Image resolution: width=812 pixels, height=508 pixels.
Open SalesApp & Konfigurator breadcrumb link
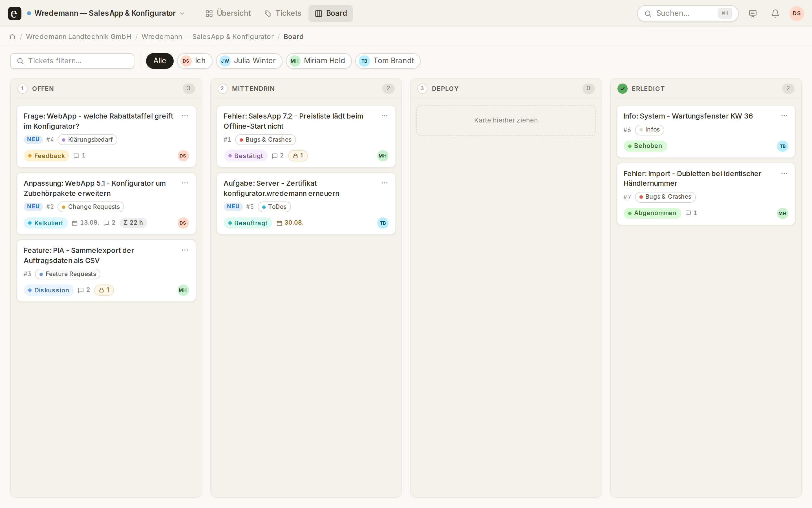tap(207, 37)
